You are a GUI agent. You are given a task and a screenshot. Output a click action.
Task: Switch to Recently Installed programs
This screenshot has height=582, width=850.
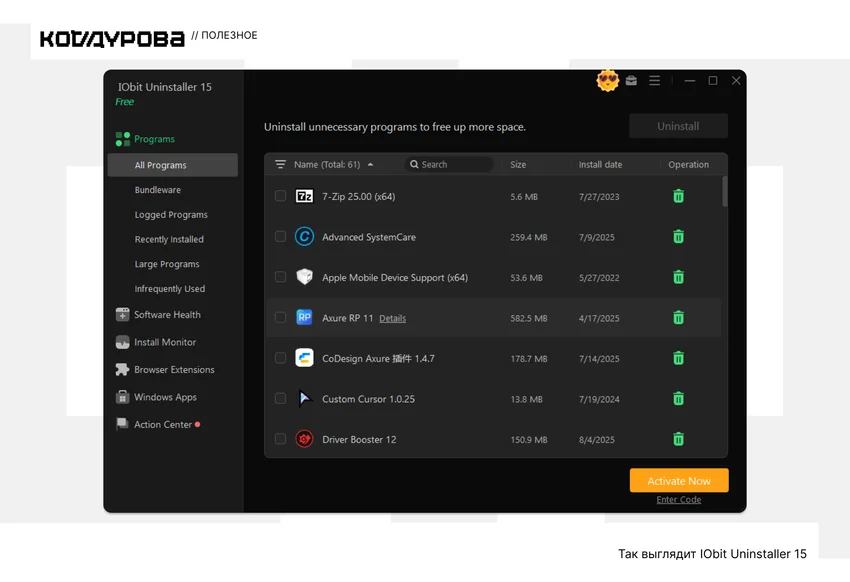pos(169,239)
